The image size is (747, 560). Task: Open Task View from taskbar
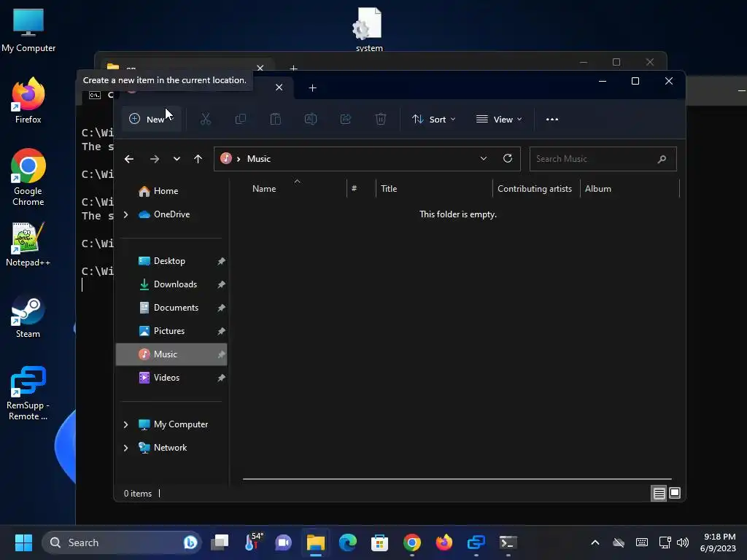click(x=220, y=542)
